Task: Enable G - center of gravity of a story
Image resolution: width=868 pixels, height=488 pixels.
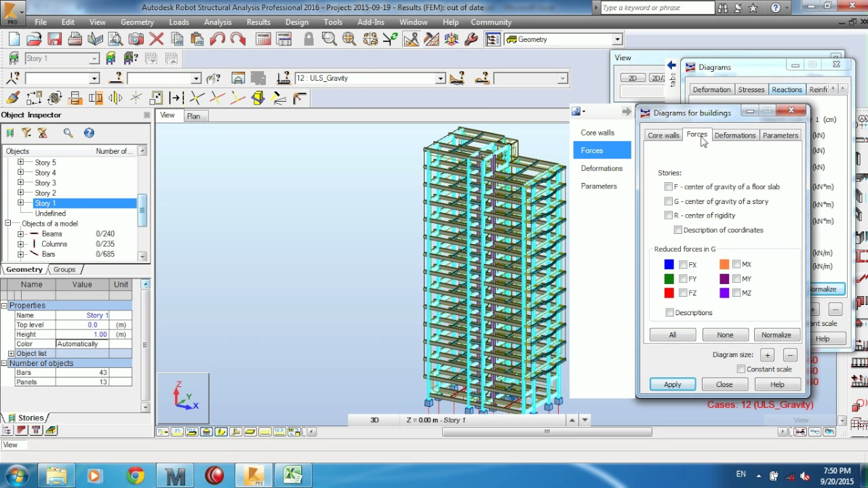Action: [x=669, y=201]
